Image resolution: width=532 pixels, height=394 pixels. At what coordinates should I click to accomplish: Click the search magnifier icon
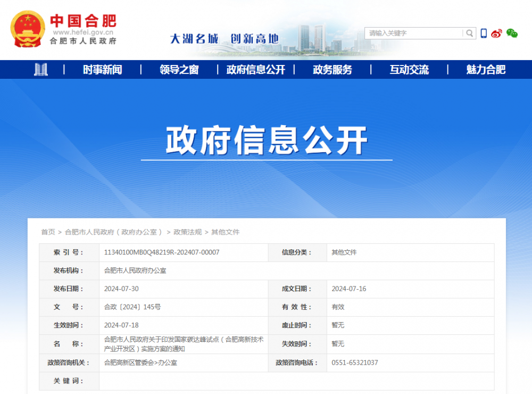point(469,33)
